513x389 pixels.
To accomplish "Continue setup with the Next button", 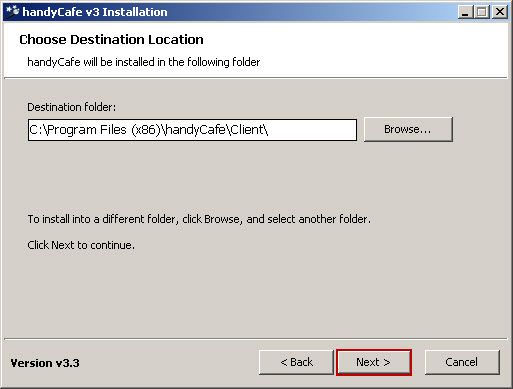I will pos(374,362).
